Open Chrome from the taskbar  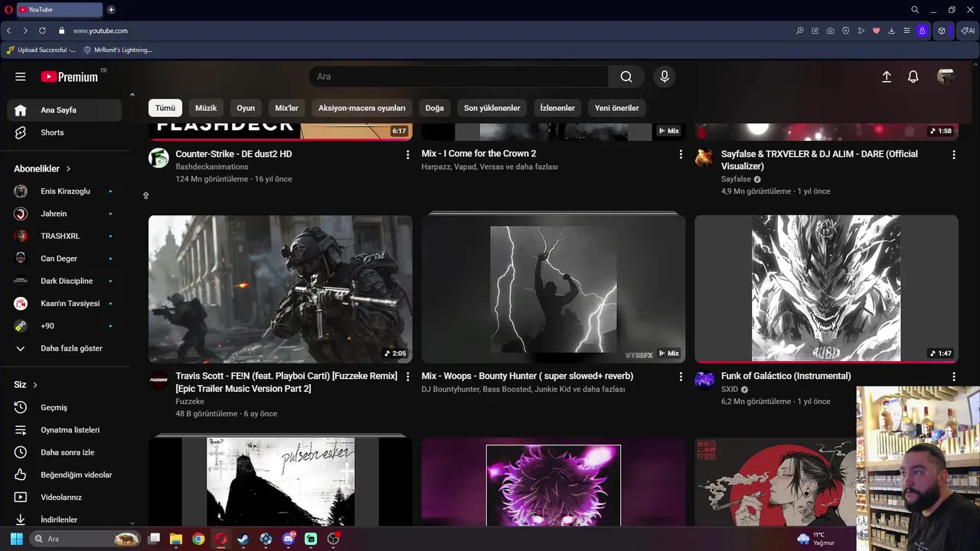(x=198, y=539)
